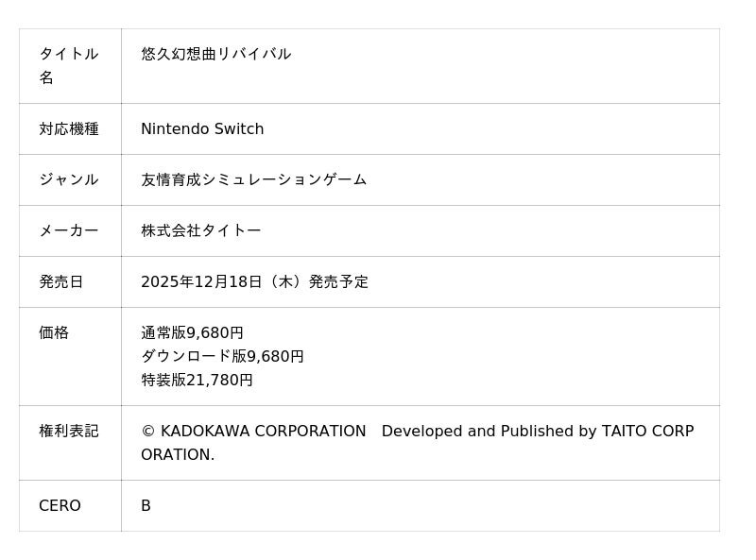Select the KADOKAWA CORPORATION text
This screenshot has width=756, height=560.
tap(263, 432)
